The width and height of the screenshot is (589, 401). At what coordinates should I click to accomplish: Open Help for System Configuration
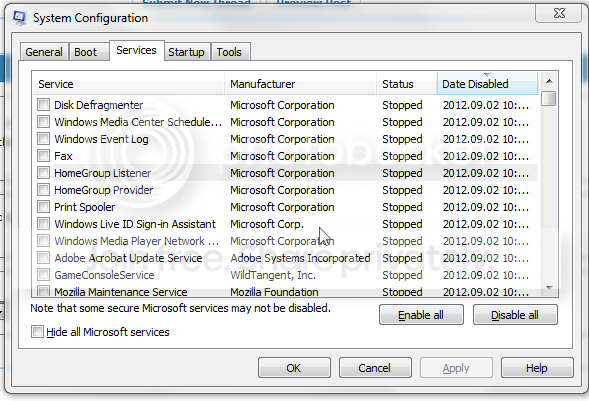[x=537, y=368]
